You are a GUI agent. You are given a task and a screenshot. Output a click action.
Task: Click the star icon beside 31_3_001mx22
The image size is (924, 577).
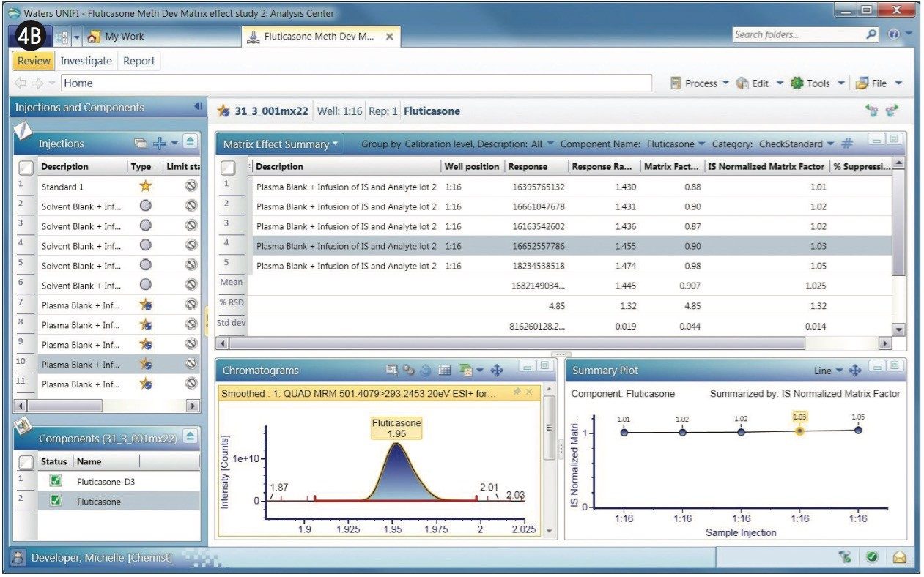pyautogui.click(x=224, y=111)
